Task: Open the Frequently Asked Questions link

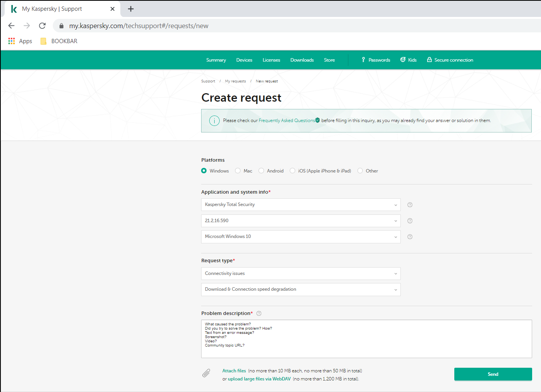Action: point(287,121)
